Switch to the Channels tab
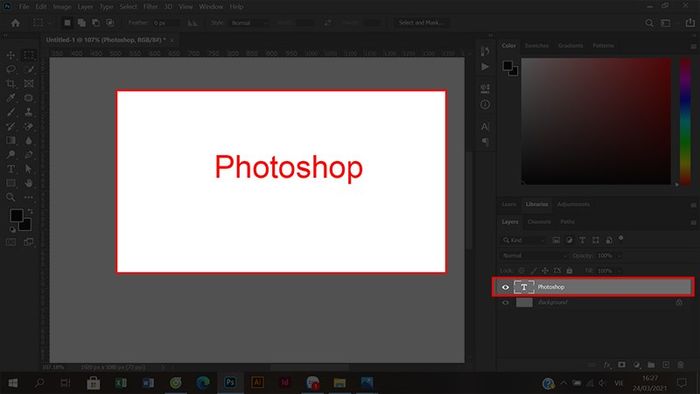Viewport: 700px width, 394px height. click(539, 222)
